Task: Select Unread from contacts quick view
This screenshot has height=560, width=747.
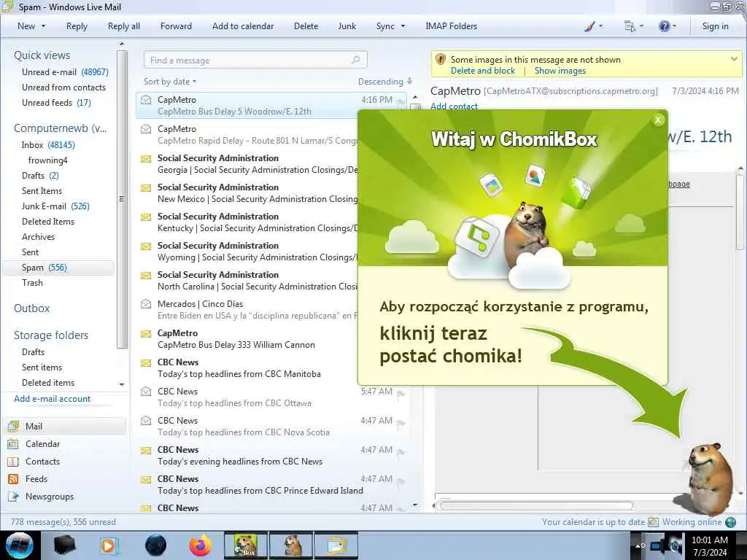Action: tap(63, 87)
